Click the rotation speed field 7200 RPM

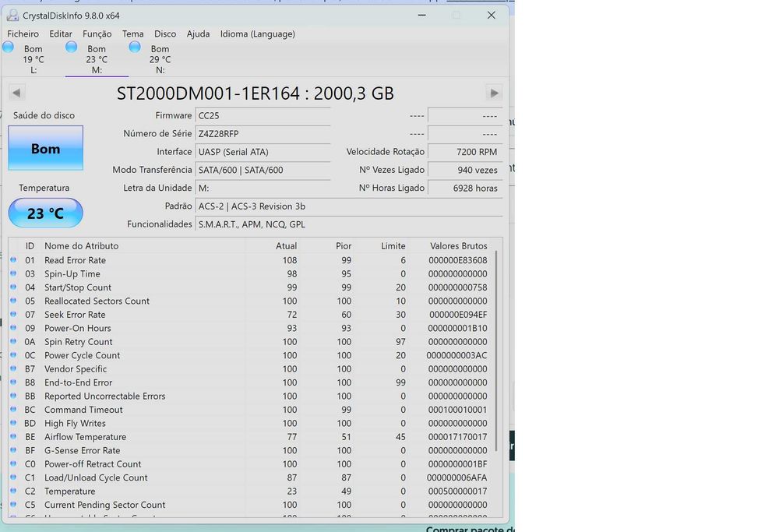point(465,152)
